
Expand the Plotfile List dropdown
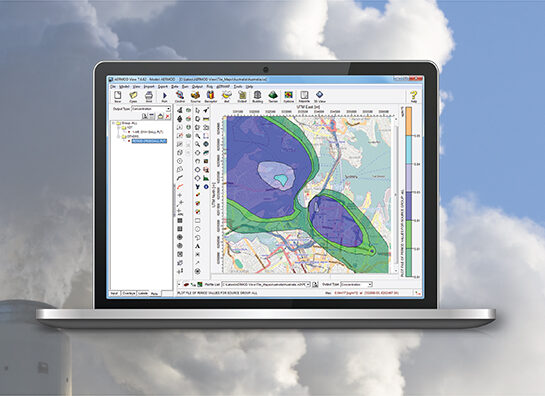266,284
